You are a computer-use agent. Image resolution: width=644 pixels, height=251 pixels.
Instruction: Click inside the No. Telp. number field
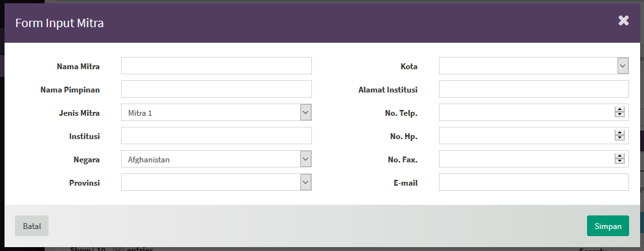[x=527, y=112]
